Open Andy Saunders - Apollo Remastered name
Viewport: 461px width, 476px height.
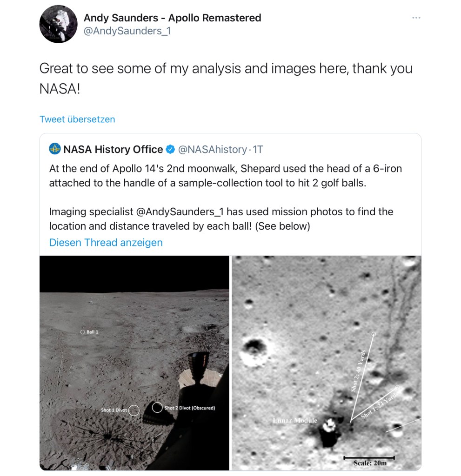click(x=172, y=18)
